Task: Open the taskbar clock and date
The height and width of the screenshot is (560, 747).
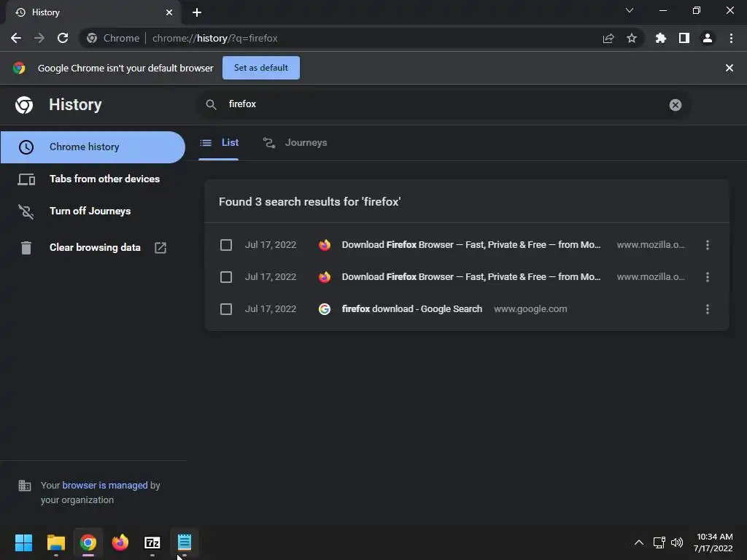Action: (713, 542)
